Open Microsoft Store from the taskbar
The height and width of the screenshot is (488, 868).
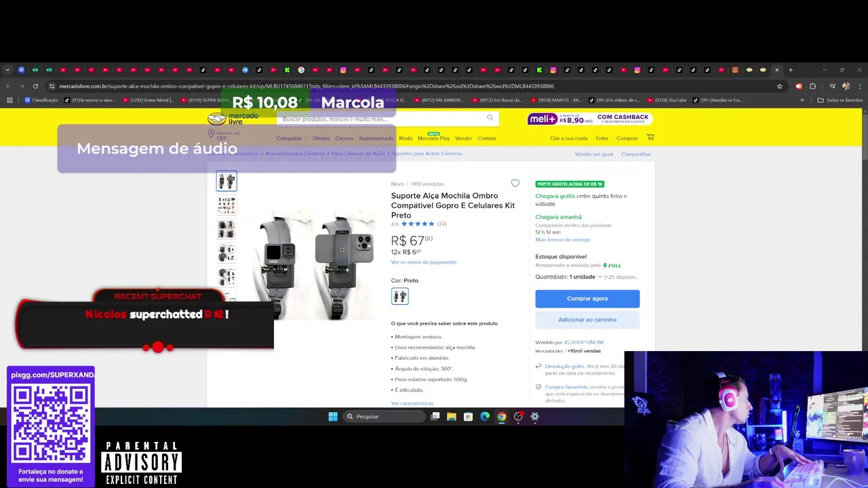pos(468,417)
